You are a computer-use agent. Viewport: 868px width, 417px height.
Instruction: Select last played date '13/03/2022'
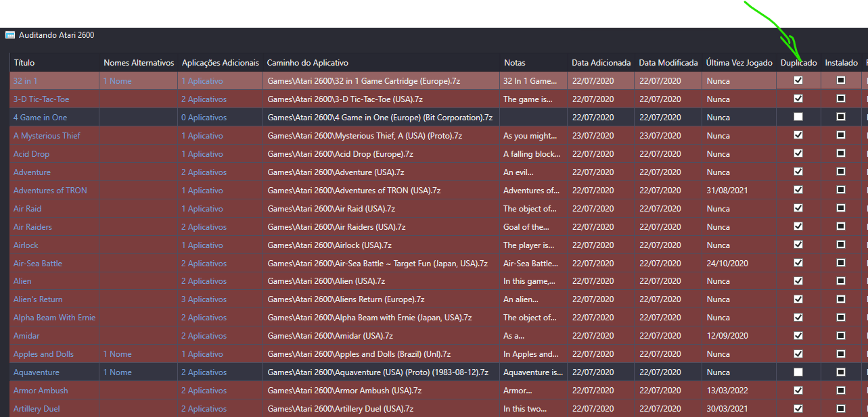click(x=727, y=391)
